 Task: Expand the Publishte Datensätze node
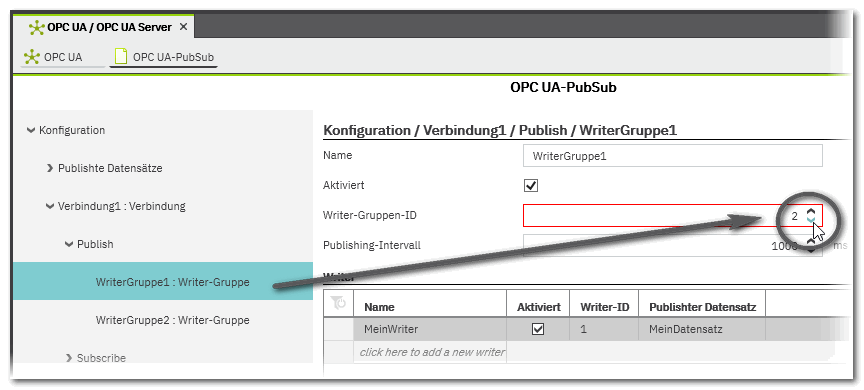(x=51, y=169)
